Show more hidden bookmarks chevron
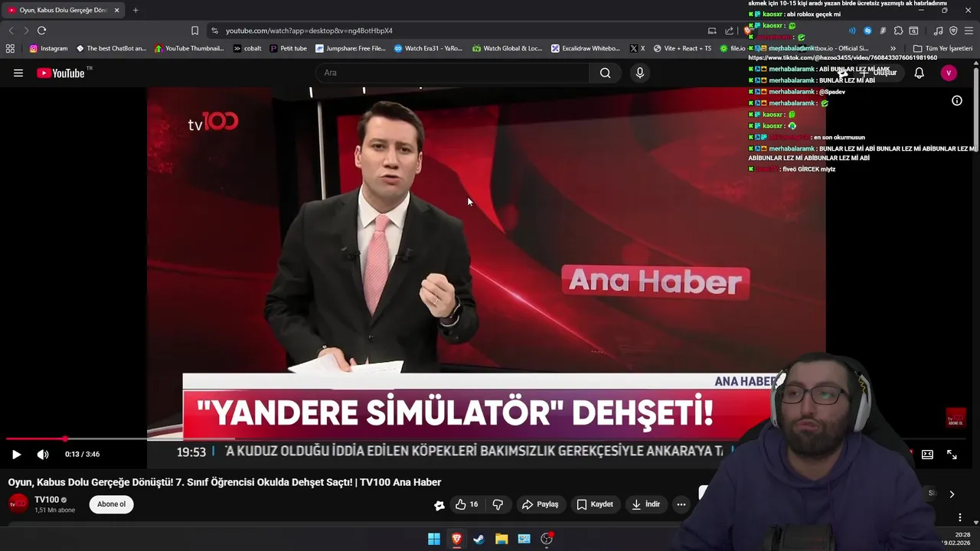 tap(893, 48)
